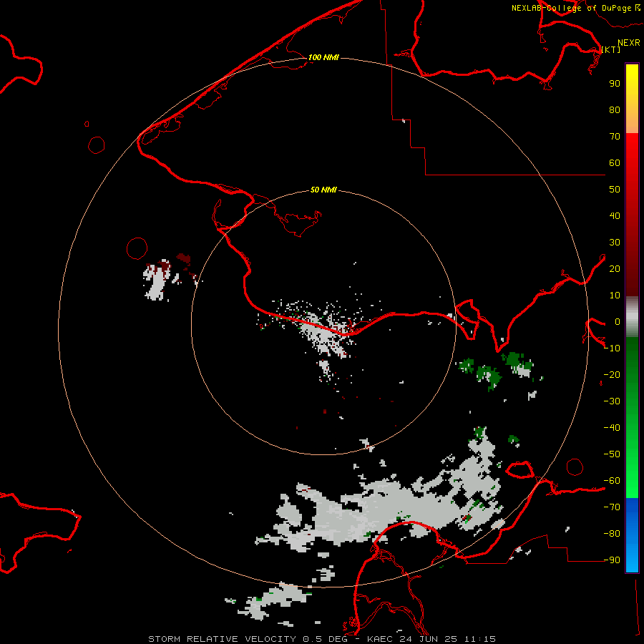Click the 0 value on velocity scale
This screenshot has width=644, height=644.
(x=618, y=322)
